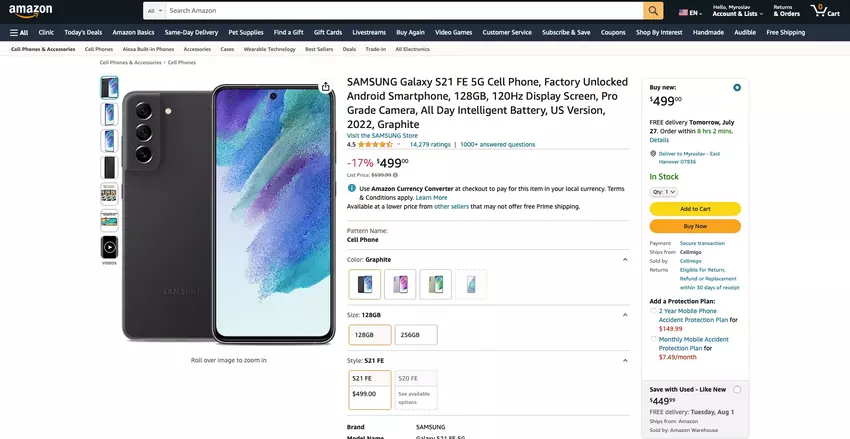Viewport: 850px width, 439px height.
Task: Click the star rating icons
Action: (376, 144)
